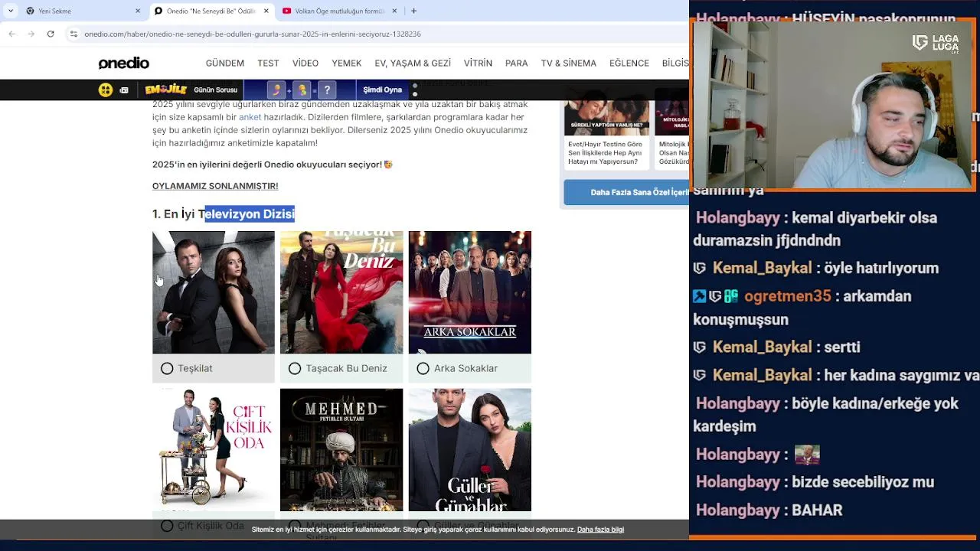Open a new browser tab
Viewport: 980px width, 551px height.
[413, 11]
